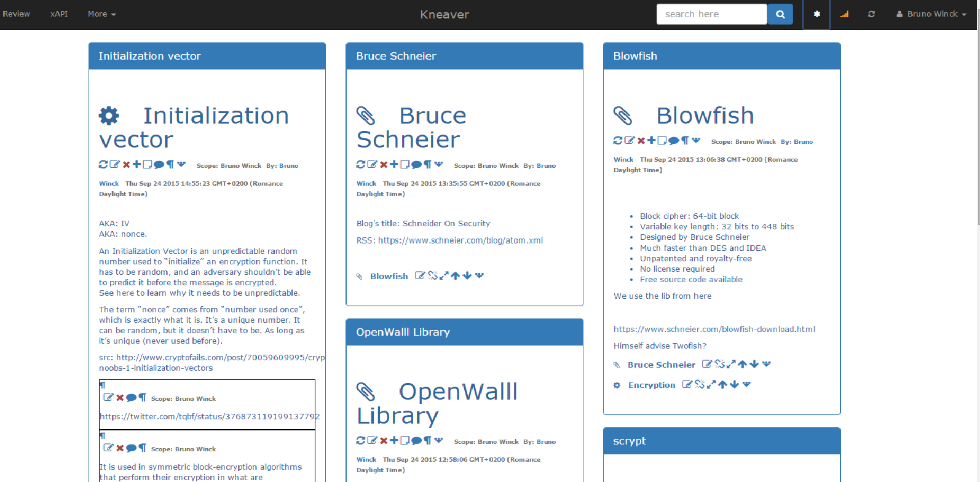The image size is (980, 482).
Task: Click the search magnifier button
Action: [x=780, y=14]
